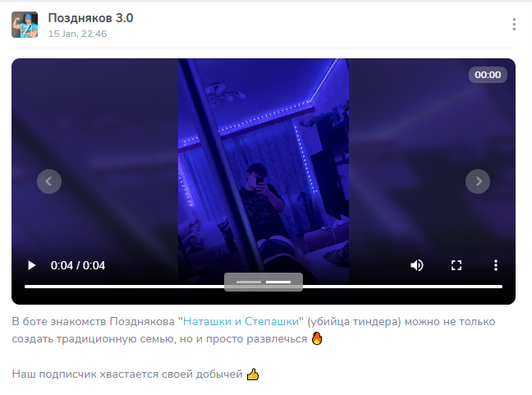Click the purple-lit mirror selfie video frame
This screenshot has height=395, width=532.
264,170
